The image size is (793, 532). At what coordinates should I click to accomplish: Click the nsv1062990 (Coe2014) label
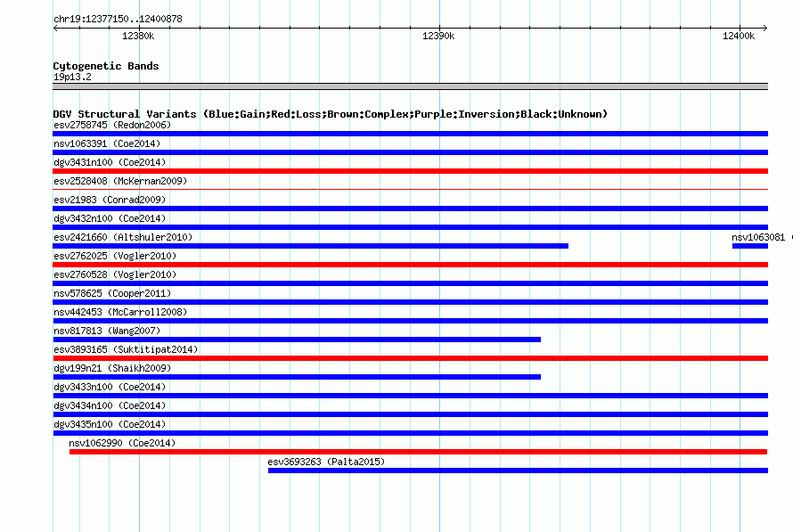click(x=122, y=443)
